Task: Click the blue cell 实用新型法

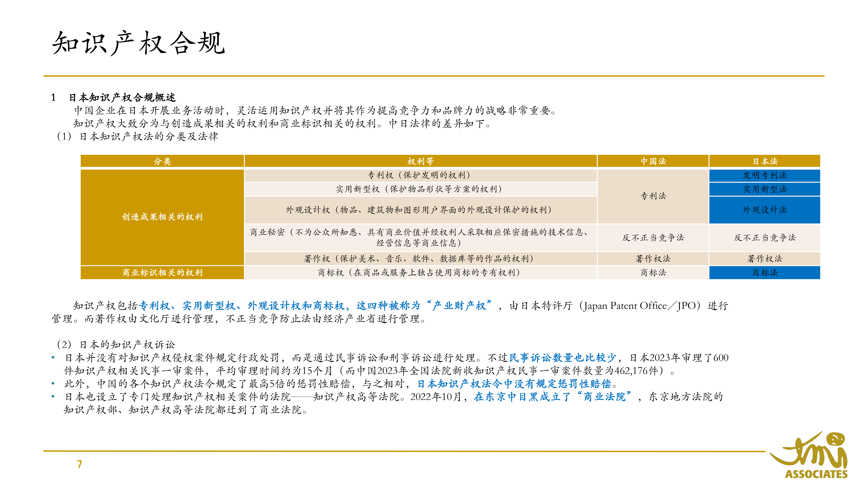Action: tap(765, 189)
